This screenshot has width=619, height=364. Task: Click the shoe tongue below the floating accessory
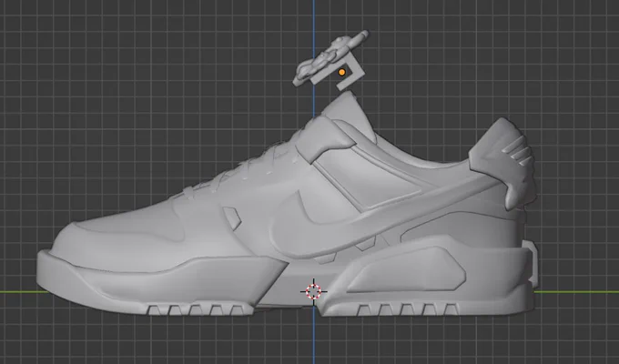[348, 116]
